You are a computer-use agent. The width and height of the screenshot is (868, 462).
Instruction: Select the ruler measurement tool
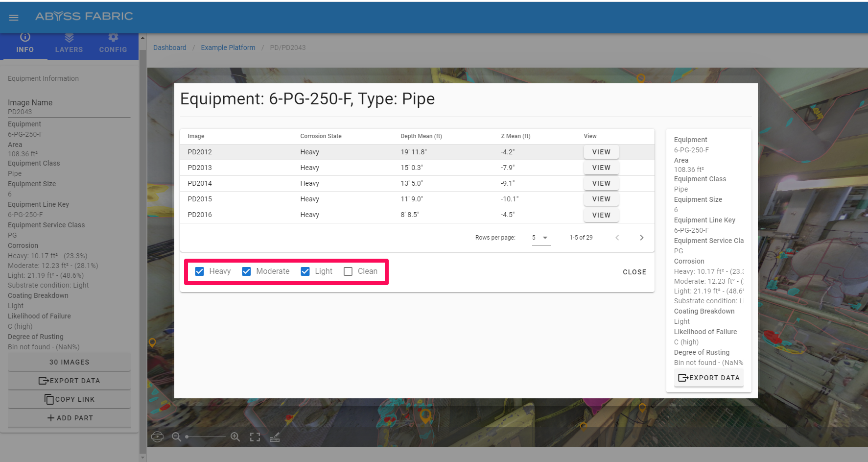(275, 437)
